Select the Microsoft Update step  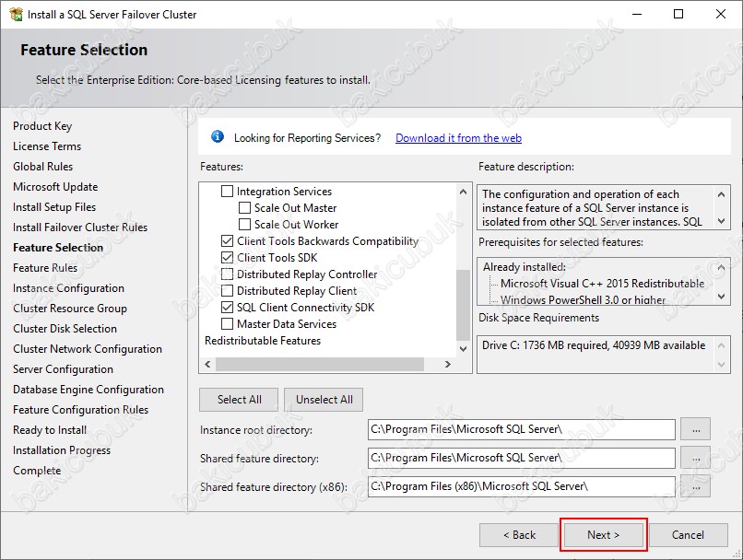[55, 187]
